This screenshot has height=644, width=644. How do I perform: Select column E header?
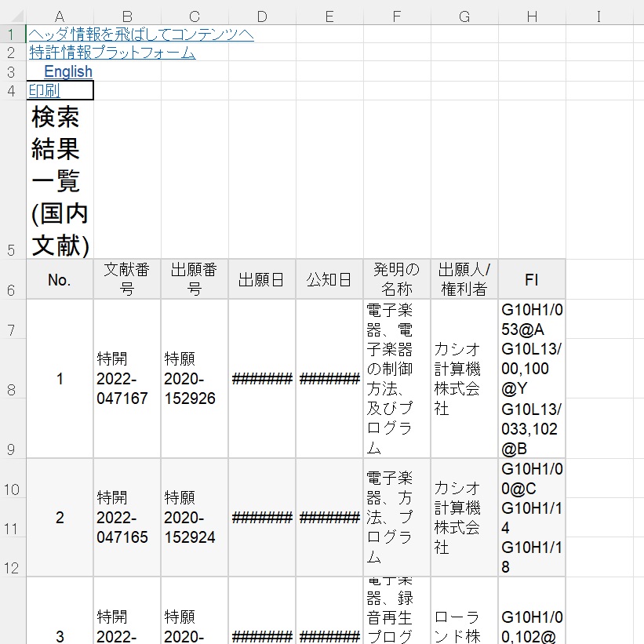(x=329, y=16)
